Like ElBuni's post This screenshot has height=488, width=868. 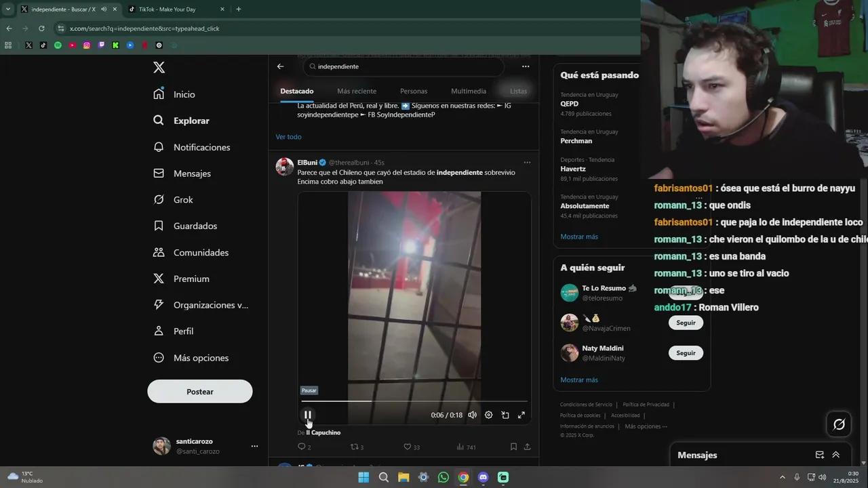click(x=411, y=447)
